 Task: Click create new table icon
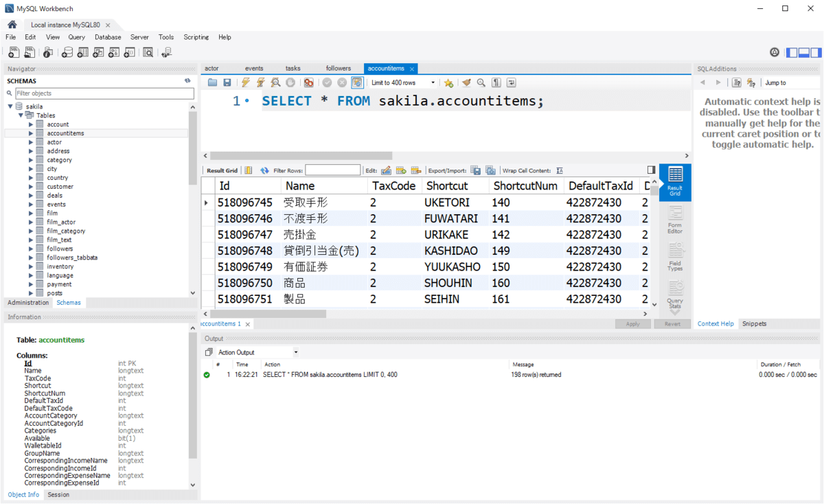pyautogui.click(x=82, y=52)
